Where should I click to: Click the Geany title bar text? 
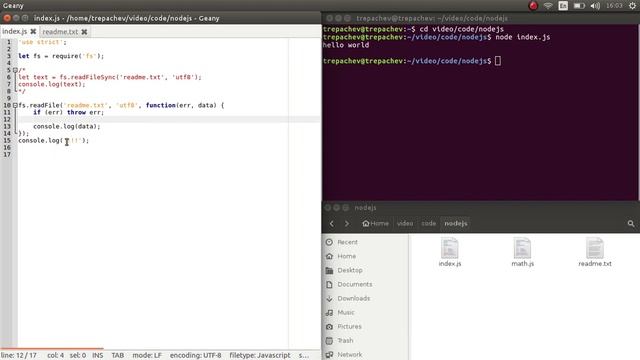[x=127, y=18]
